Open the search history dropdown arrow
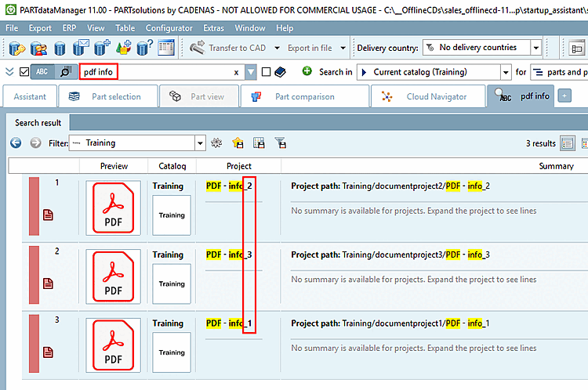This screenshot has width=588, height=390. click(251, 72)
